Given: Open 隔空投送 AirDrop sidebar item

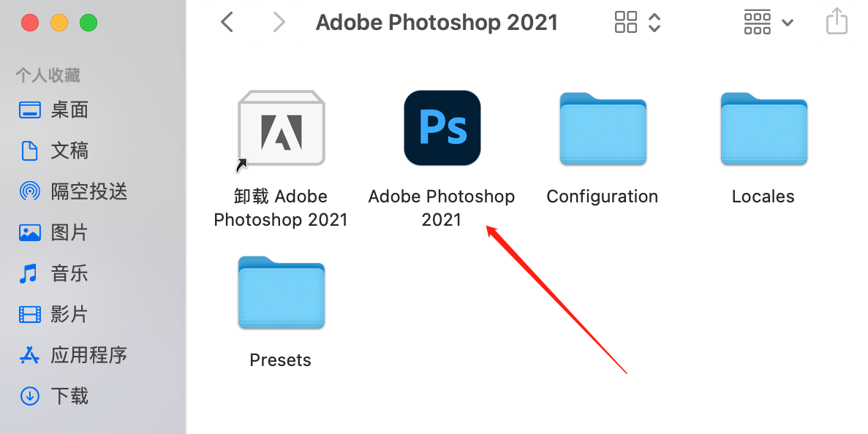Looking at the screenshot, I should point(73,191).
